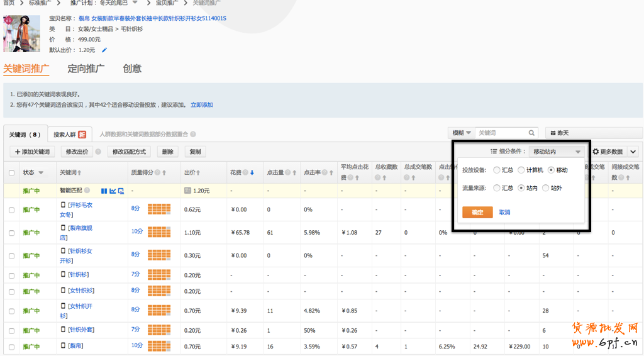
Task: Select the 计算机 device radio button
Action: tap(521, 170)
